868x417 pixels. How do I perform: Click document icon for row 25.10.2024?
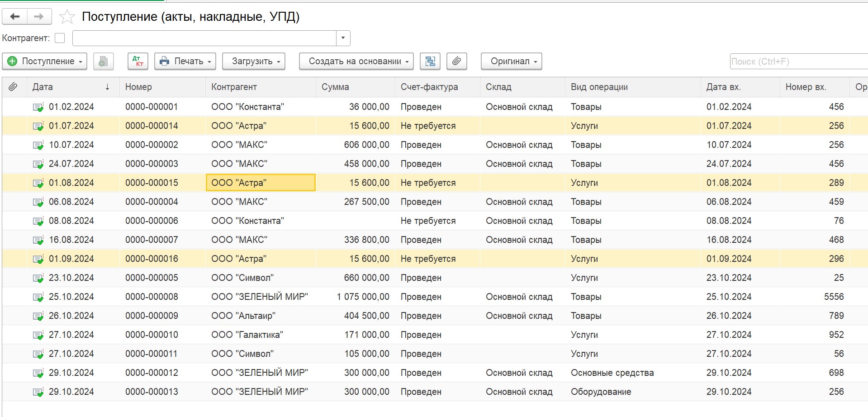[x=38, y=297]
